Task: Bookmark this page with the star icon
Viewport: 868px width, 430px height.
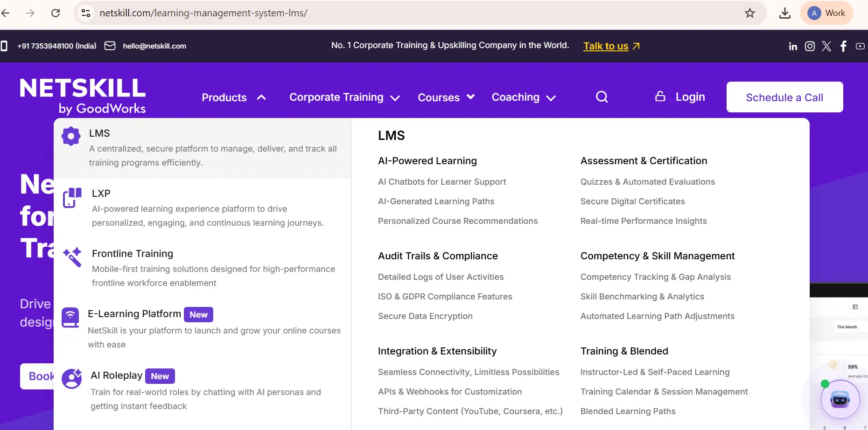Action: pos(750,13)
